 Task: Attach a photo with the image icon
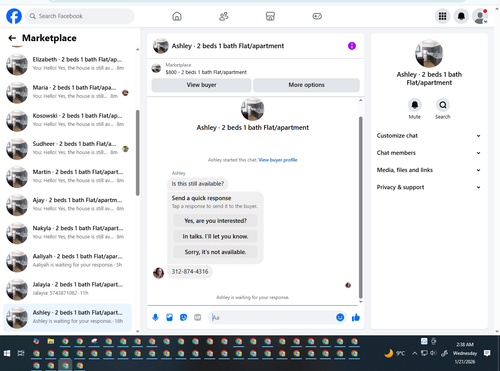169,317
